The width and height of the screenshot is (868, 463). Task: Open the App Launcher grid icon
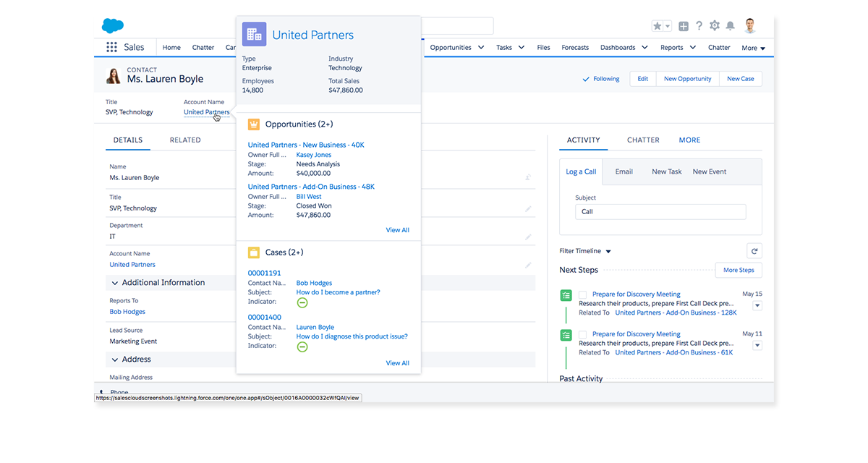[111, 48]
